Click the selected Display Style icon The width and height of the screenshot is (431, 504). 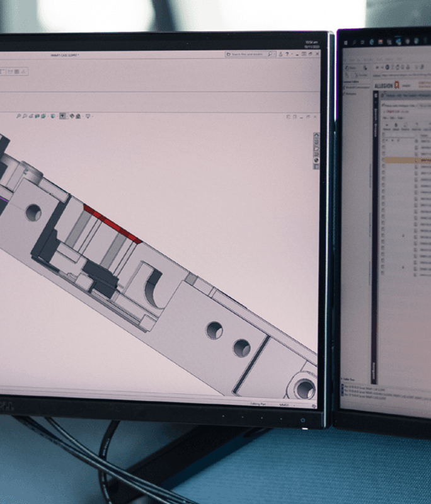[62, 116]
